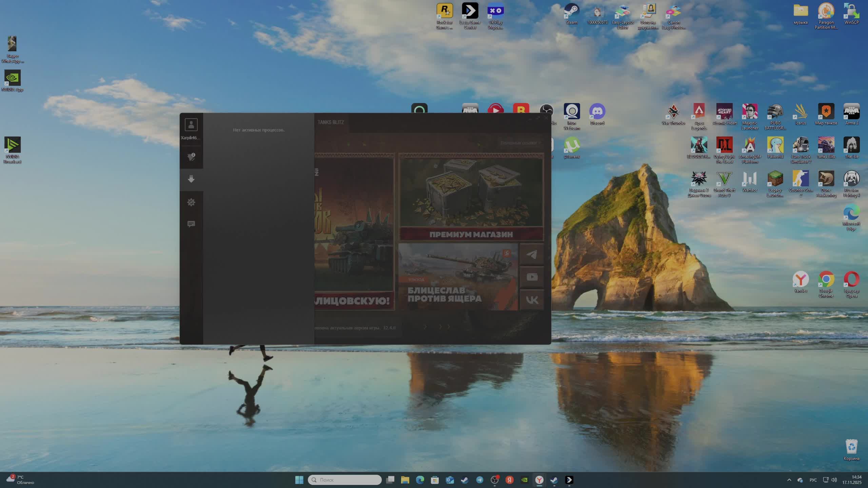Open the chat message icon in the sidebar
868x488 pixels.
(x=191, y=224)
